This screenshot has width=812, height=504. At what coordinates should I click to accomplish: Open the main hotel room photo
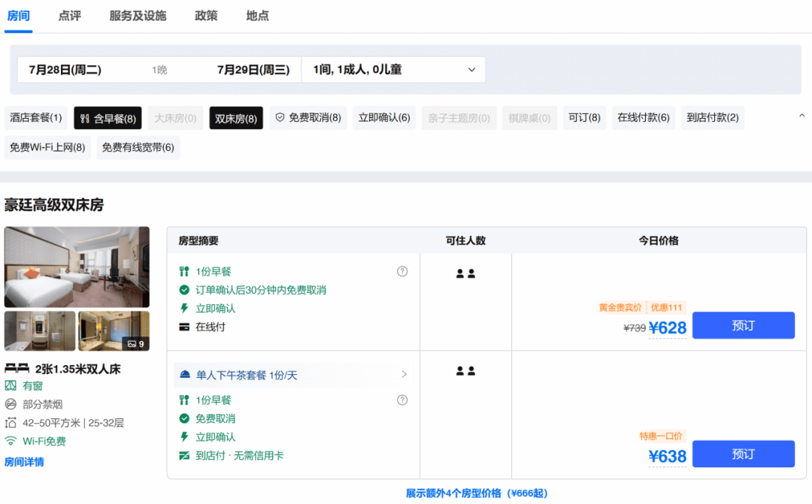[77, 267]
